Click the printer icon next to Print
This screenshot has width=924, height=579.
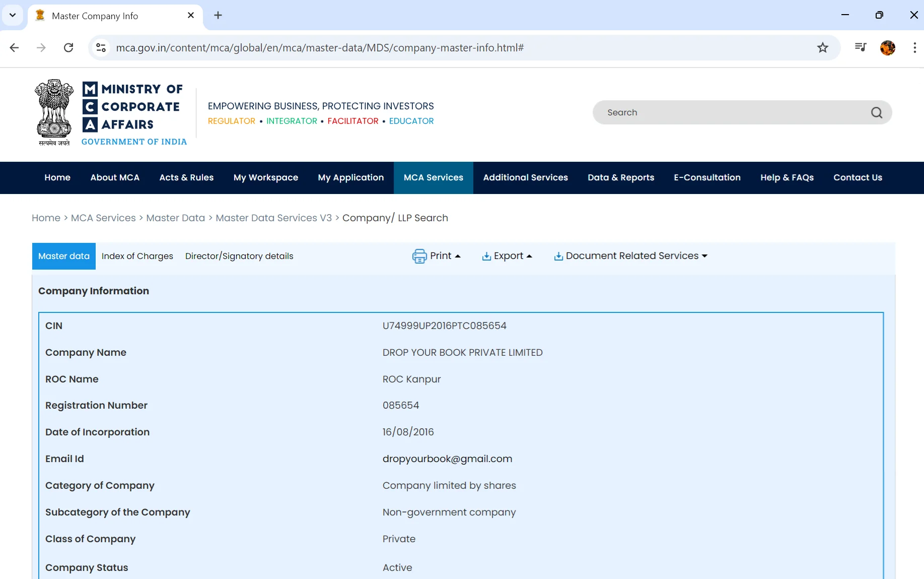tap(419, 256)
